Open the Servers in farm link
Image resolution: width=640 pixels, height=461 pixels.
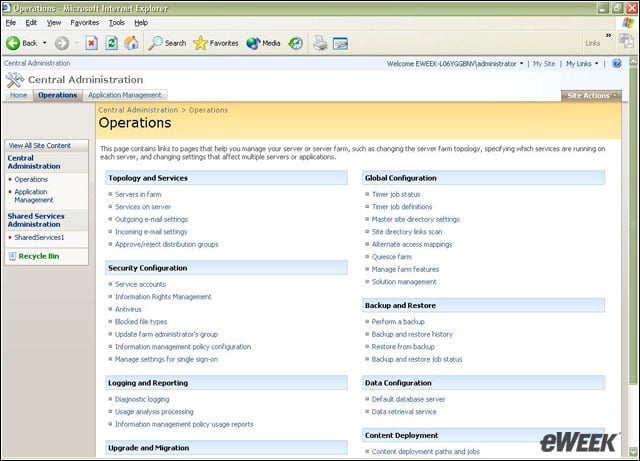click(x=138, y=194)
